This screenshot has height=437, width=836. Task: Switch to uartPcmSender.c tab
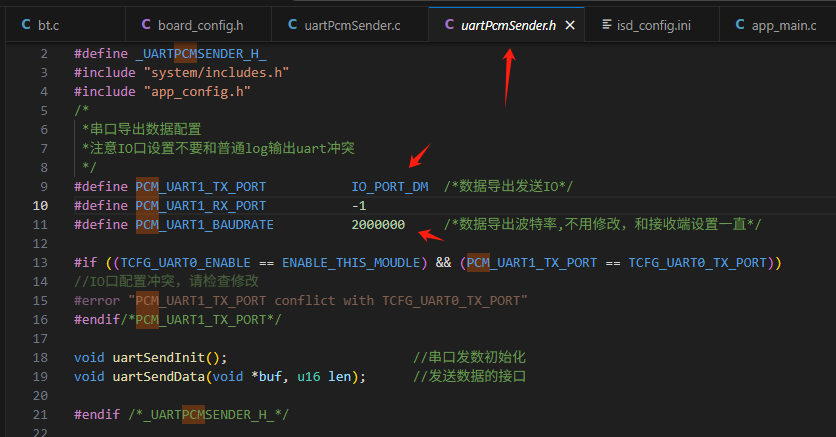point(350,25)
